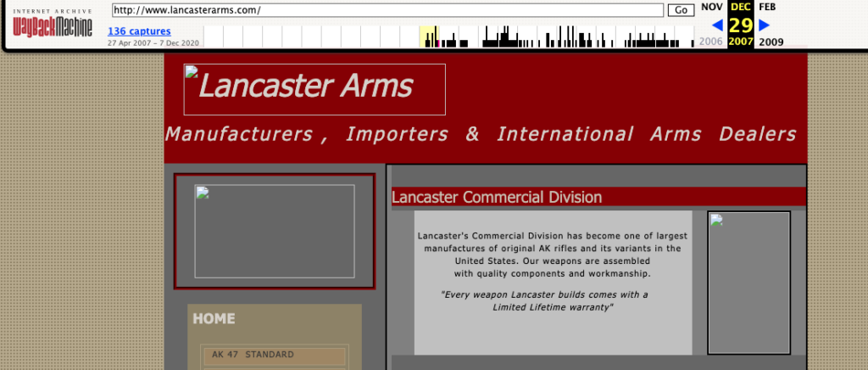
Task: Select the year 2009 label
Action: pyautogui.click(x=771, y=42)
